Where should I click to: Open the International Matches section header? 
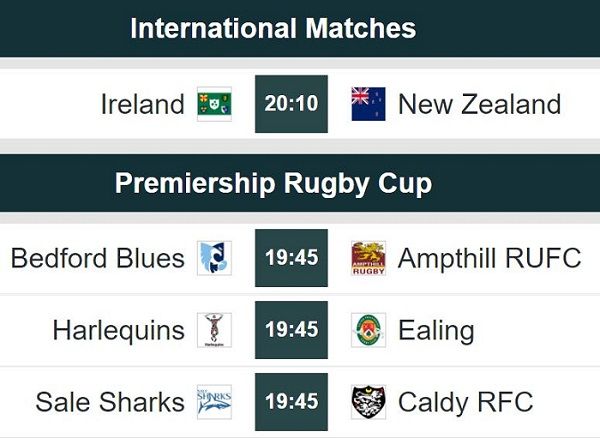tap(300, 28)
